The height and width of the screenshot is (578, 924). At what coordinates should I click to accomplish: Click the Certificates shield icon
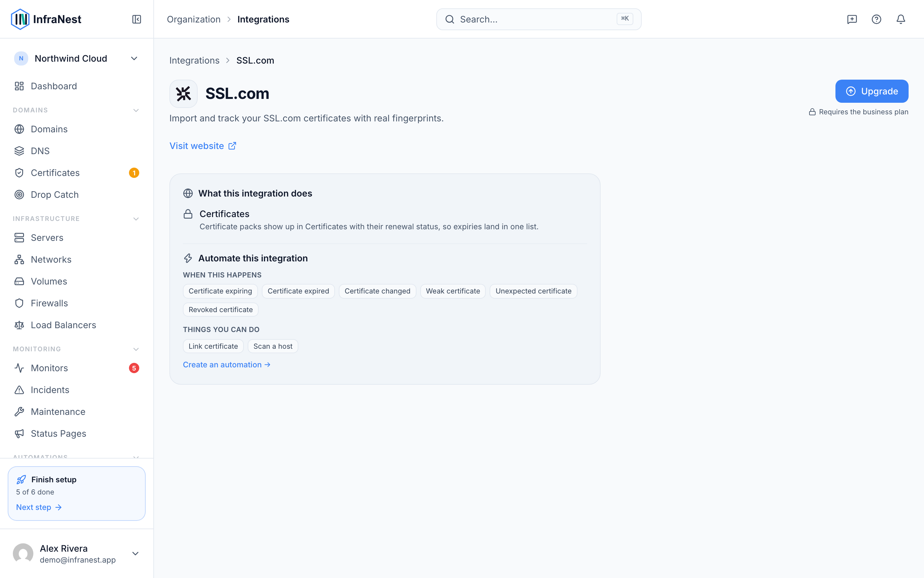19,173
